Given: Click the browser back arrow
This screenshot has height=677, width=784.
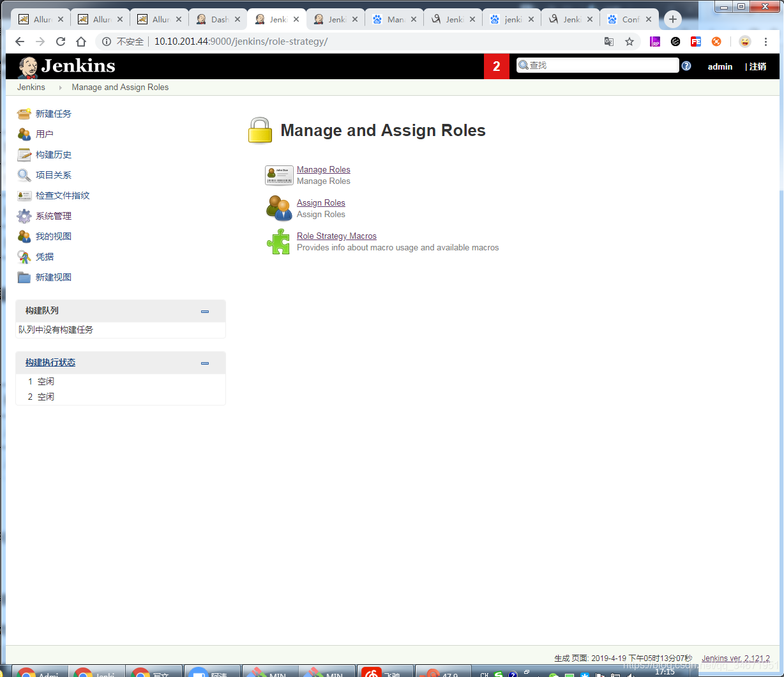Looking at the screenshot, I should (20, 42).
